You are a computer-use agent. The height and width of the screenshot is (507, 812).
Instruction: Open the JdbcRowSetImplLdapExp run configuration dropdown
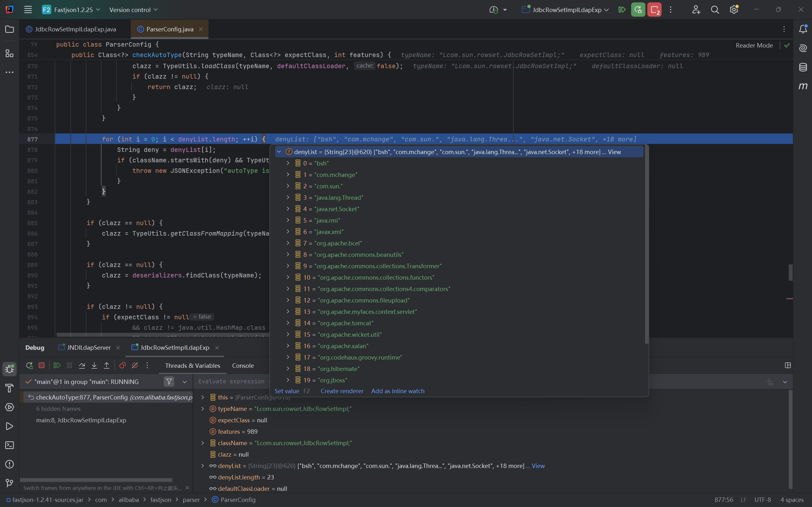click(565, 10)
